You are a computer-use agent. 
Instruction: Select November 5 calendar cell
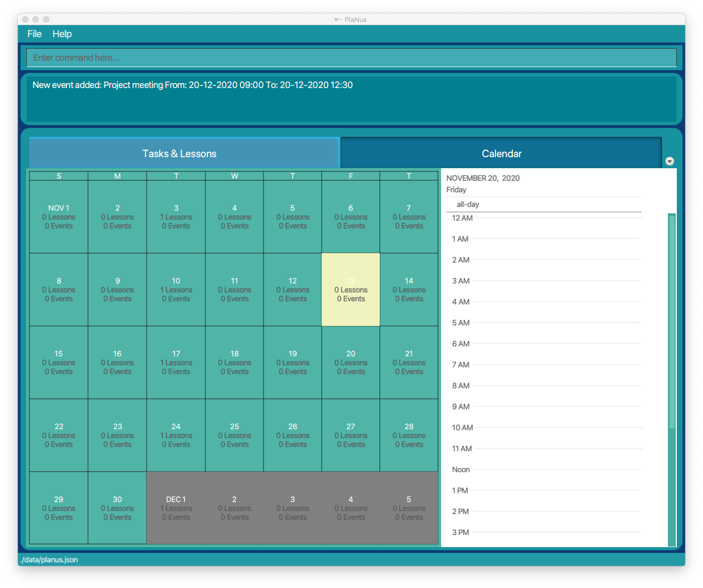(x=292, y=217)
